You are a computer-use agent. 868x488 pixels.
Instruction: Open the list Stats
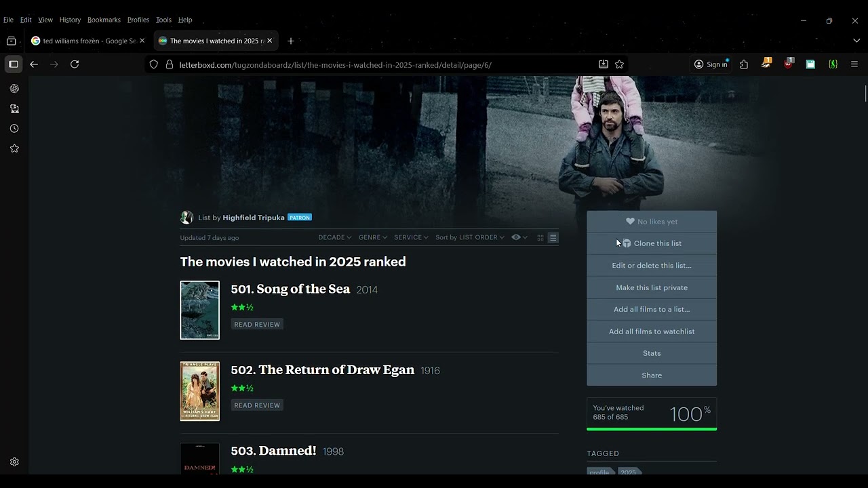(652, 353)
